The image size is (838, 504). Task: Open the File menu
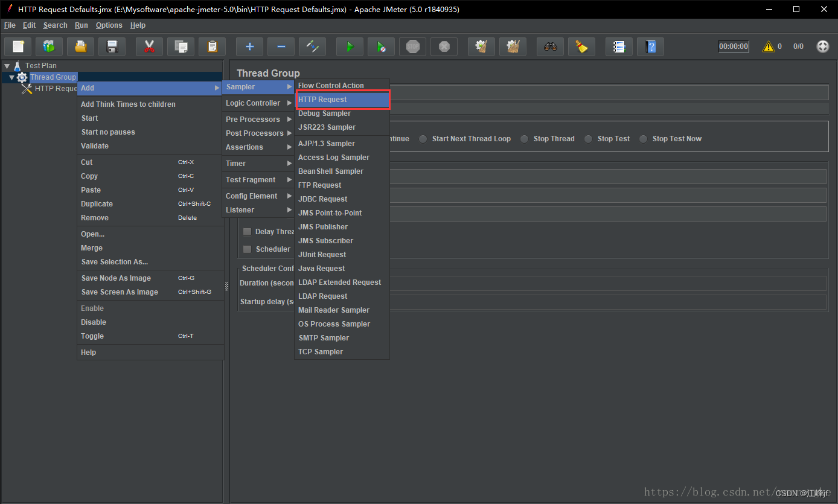tap(10, 25)
